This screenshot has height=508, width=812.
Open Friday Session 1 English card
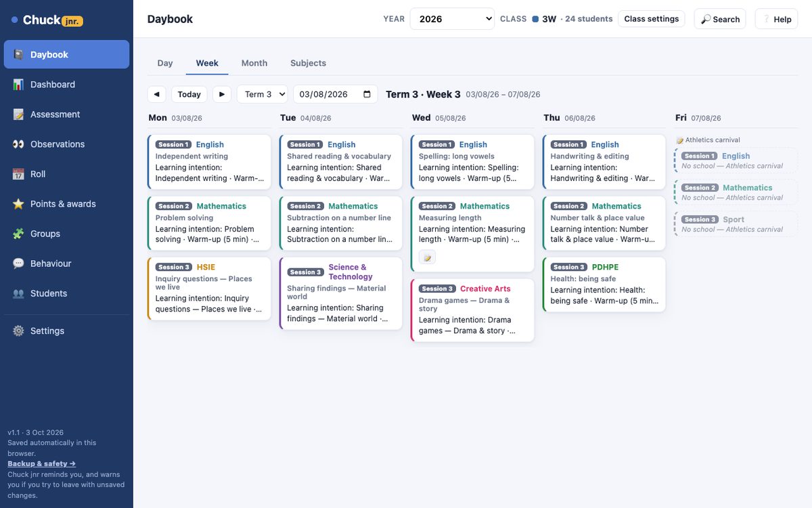click(736, 161)
